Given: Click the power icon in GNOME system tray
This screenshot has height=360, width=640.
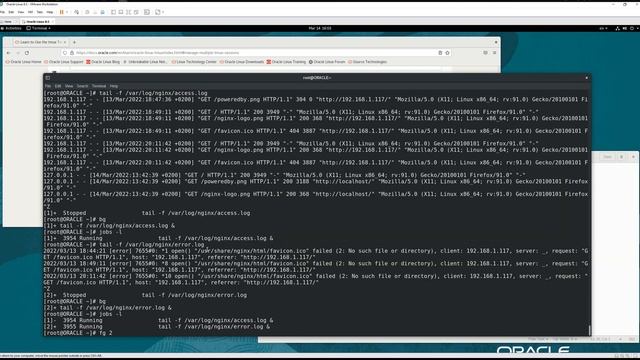Looking at the screenshot, I should (632, 29).
